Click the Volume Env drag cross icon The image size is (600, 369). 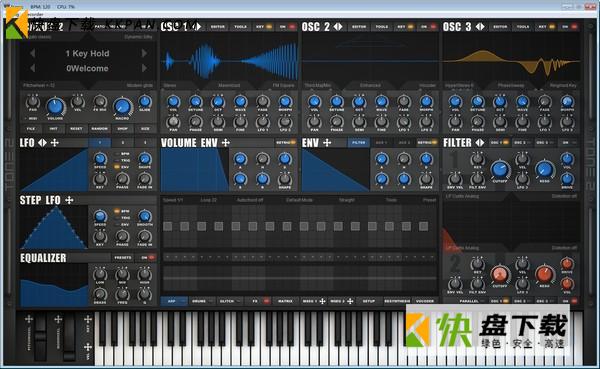tap(226, 143)
